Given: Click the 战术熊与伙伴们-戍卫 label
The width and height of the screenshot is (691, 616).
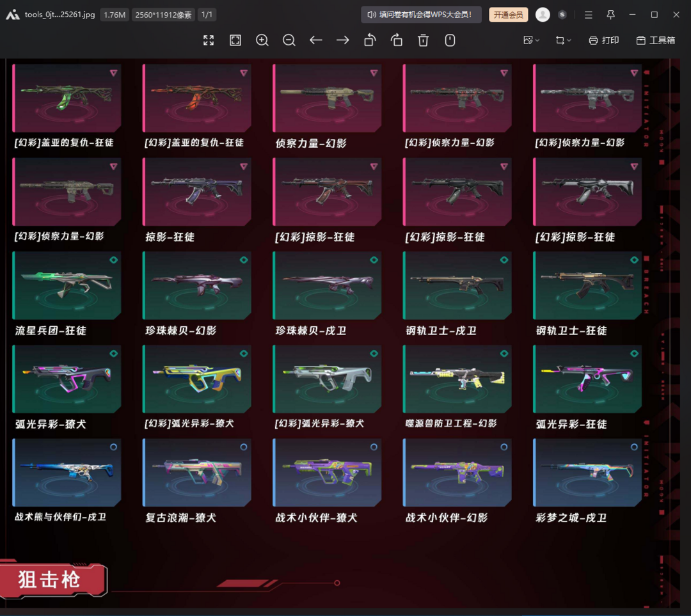Looking at the screenshot, I should click(x=60, y=517).
